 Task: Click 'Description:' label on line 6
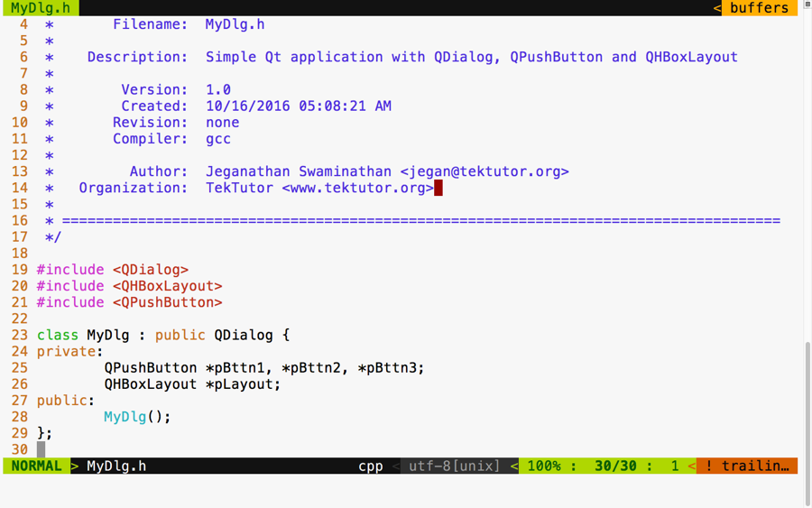(x=137, y=57)
